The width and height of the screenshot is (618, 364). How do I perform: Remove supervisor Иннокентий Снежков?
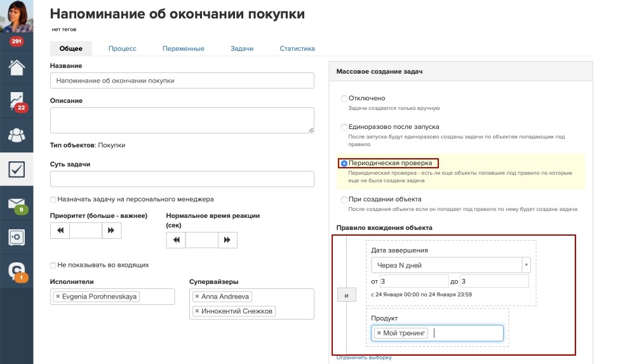(197, 311)
